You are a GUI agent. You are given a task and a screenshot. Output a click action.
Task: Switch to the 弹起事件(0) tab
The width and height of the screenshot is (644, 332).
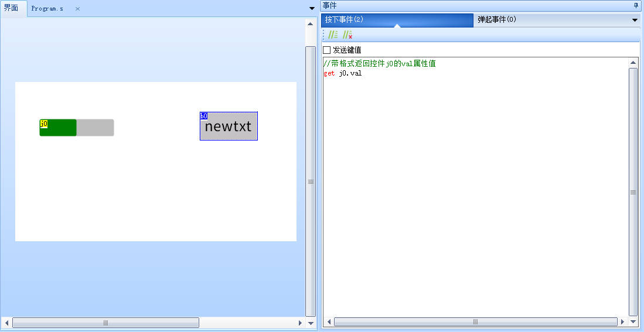496,19
